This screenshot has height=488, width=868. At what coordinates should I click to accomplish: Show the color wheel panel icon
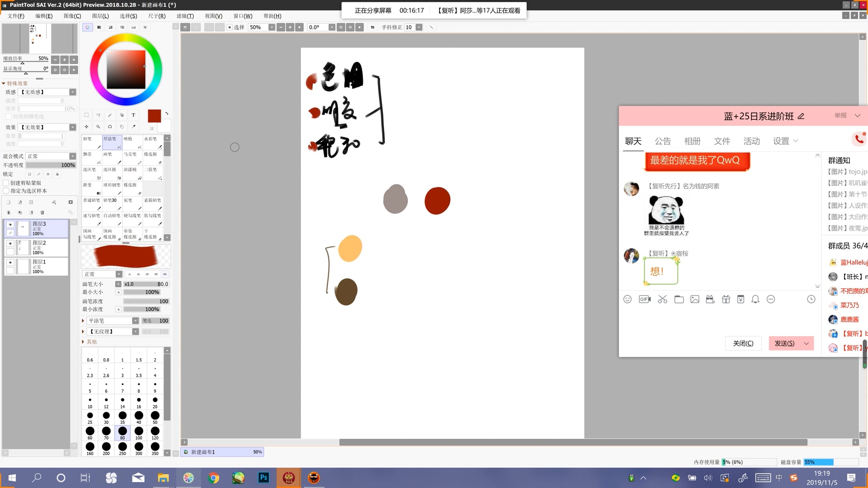point(87,27)
